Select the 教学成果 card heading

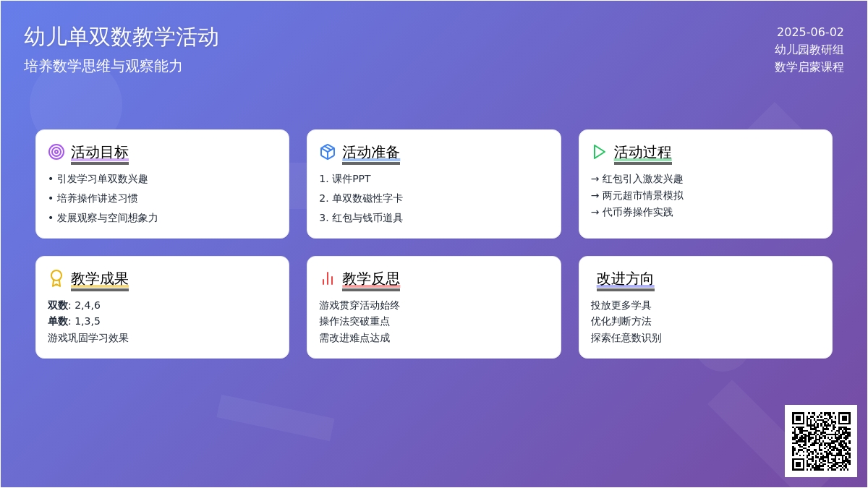(x=100, y=279)
